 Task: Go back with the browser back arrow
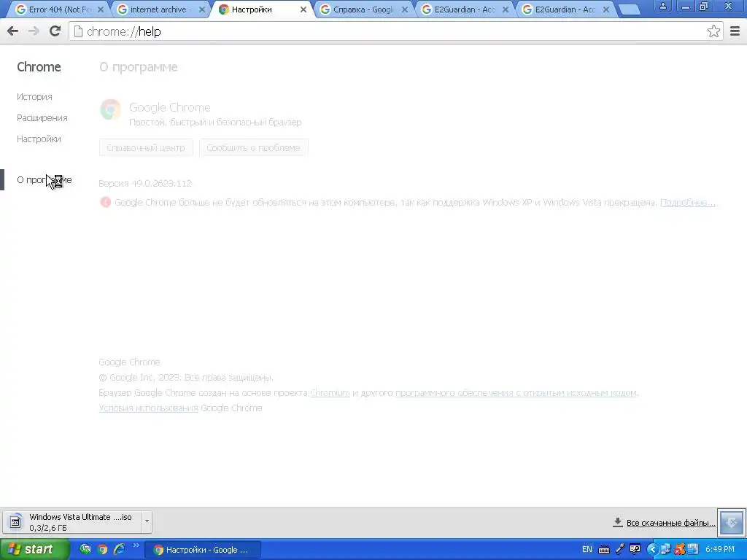tap(13, 31)
